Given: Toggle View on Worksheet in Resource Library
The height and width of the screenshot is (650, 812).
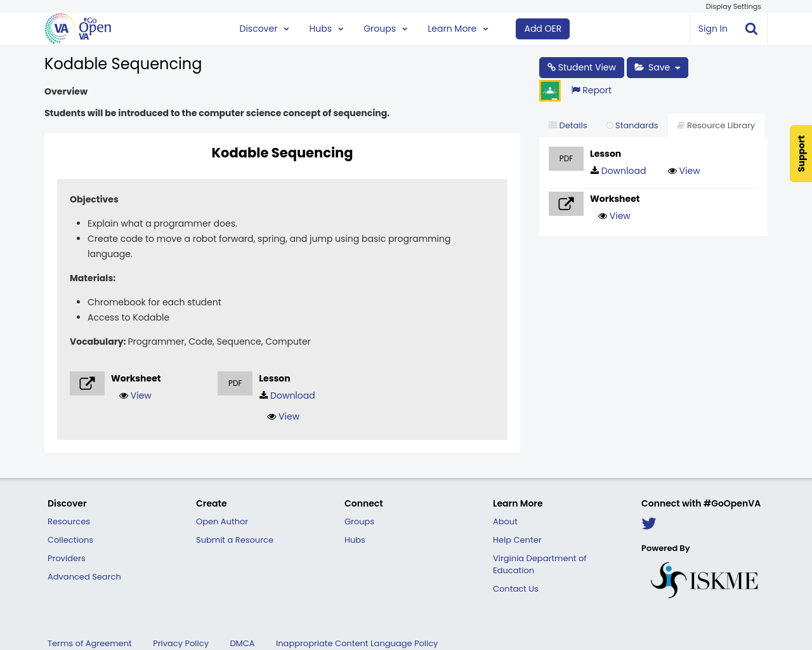Looking at the screenshot, I should [x=613, y=216].
